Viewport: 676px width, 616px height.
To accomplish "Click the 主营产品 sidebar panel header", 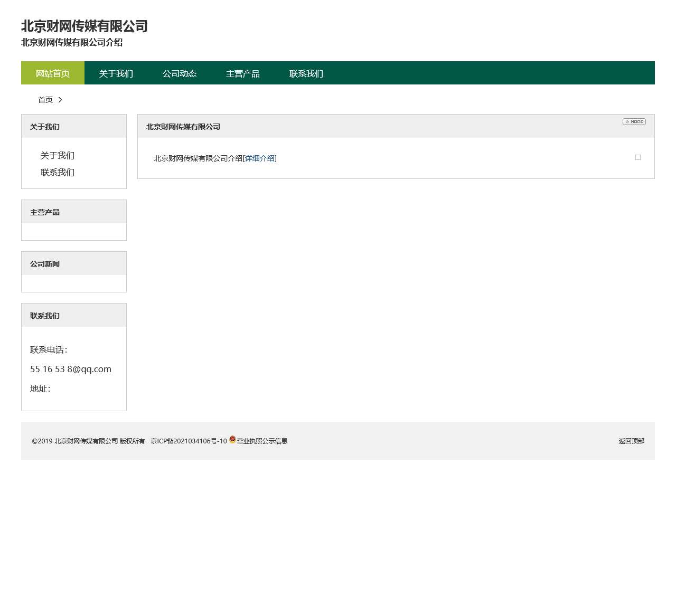I will (x=45, y=212).
